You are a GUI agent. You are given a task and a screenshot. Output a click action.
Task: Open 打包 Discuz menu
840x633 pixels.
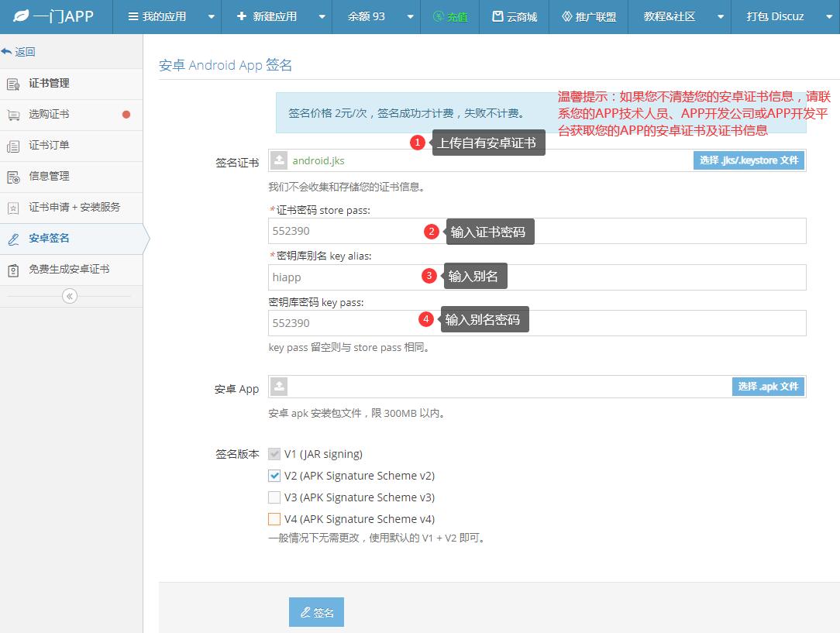pos(786,16)
